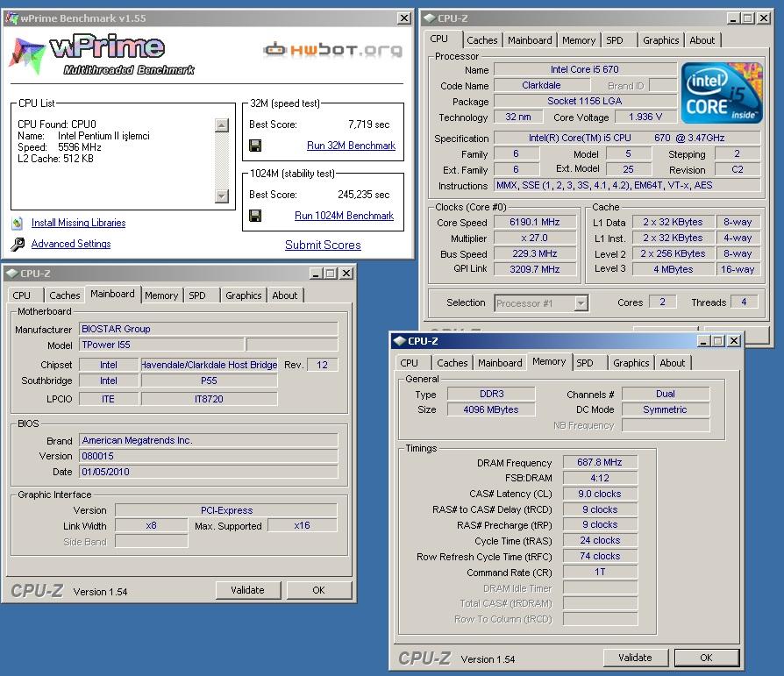
Task: Click the memory Size 4096 MBytes field
Action: (491, 409)
